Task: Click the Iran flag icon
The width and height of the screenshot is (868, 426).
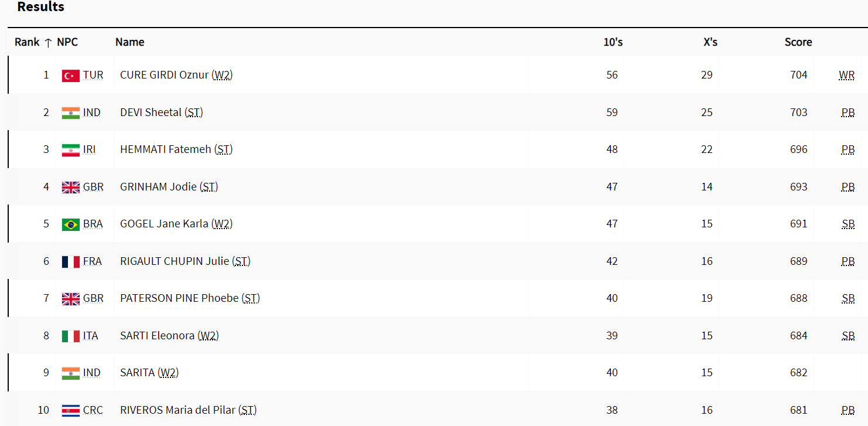Action: (70, 150)
